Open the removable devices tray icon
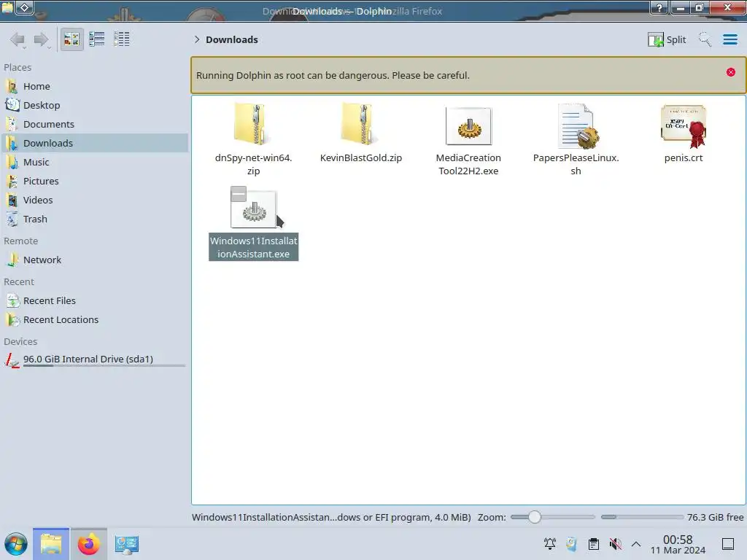Image resolution: width=747 pixels, height=560 pixels. (572, 544)
